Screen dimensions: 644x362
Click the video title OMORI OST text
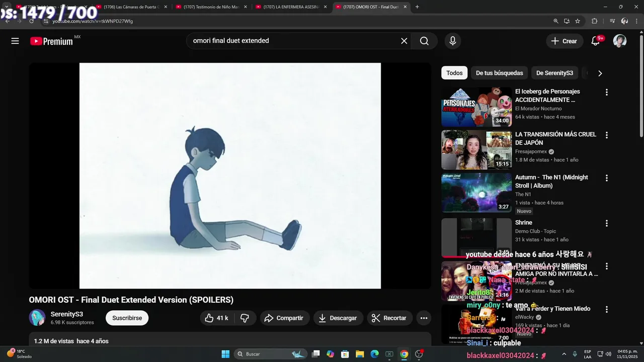[131, 300]
